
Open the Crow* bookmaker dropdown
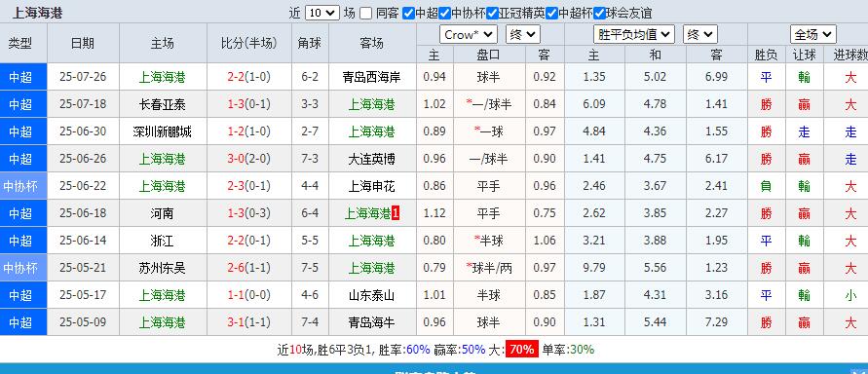coord(469,35)
